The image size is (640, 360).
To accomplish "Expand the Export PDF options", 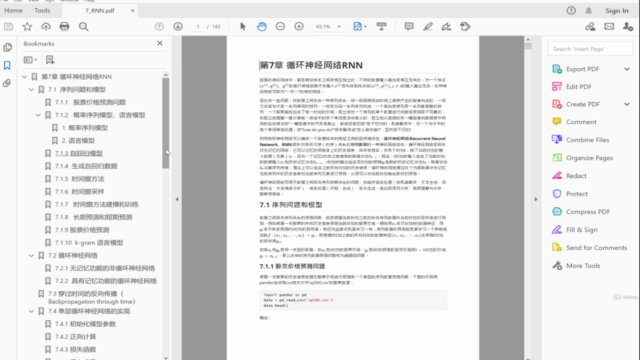I will 627,69.
